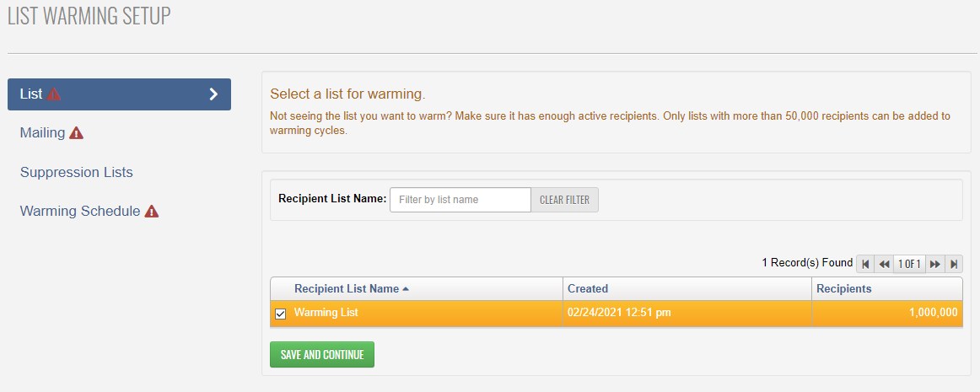
Task: Uncheck the Warming List checkbox
Action: [281, 314]
